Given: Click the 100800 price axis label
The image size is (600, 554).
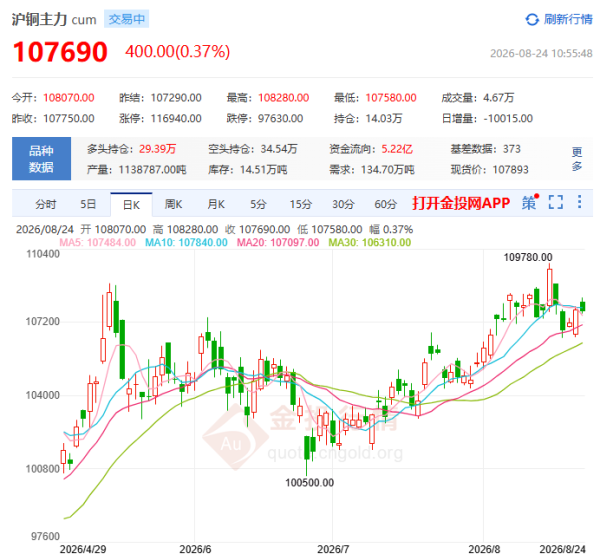Looking at the screenshot, I should pyautogui.click(x=43, y=469).
